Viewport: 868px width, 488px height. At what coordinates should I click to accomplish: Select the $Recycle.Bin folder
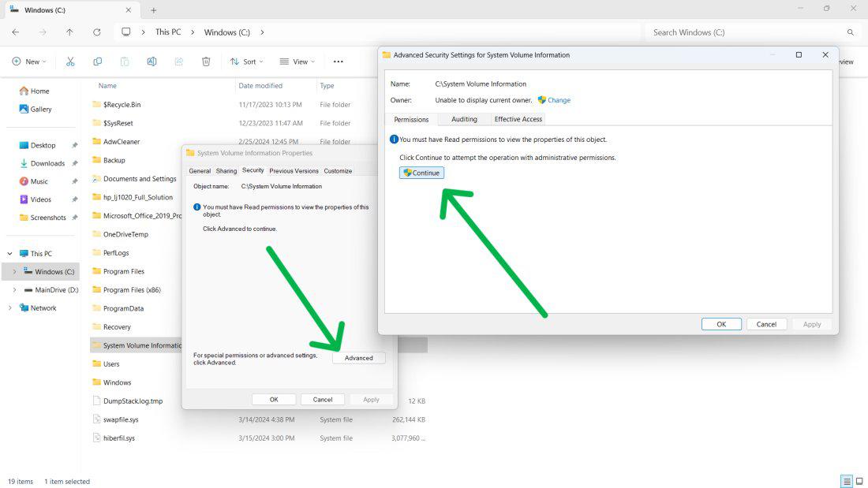click(122, 105)
